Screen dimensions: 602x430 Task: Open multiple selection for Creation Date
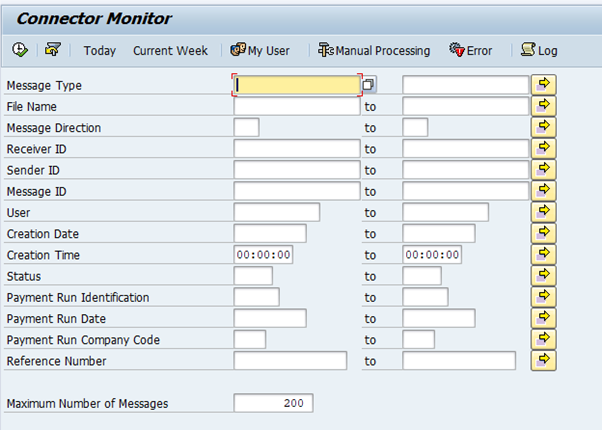[543, 233]
